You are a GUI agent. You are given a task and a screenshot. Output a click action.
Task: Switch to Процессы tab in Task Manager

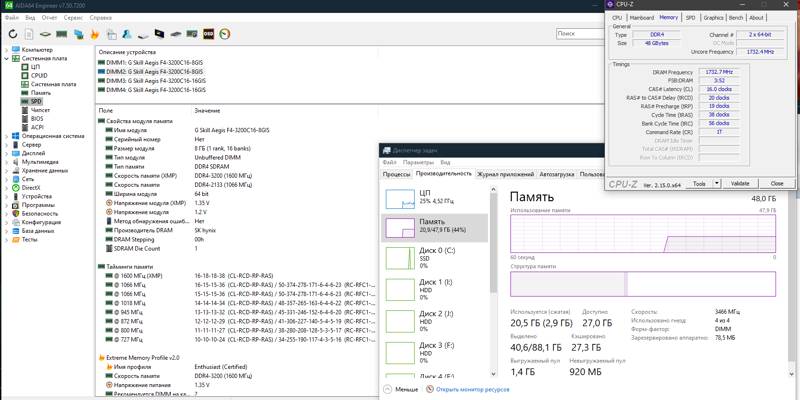pyautogui.click(x=396, y=174)
